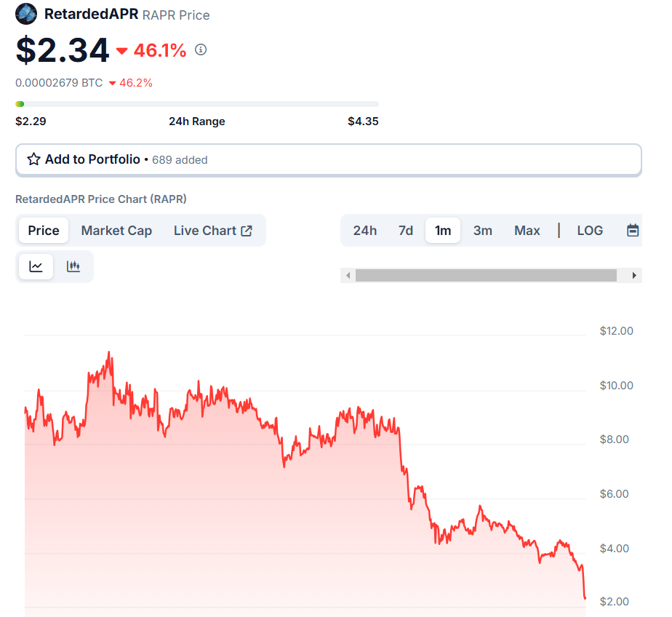This screenshot has height=617, width=672.
Task: Click the horizontal scrollbar left arrow
Action: pyautogui.click(x=348, y=276)
